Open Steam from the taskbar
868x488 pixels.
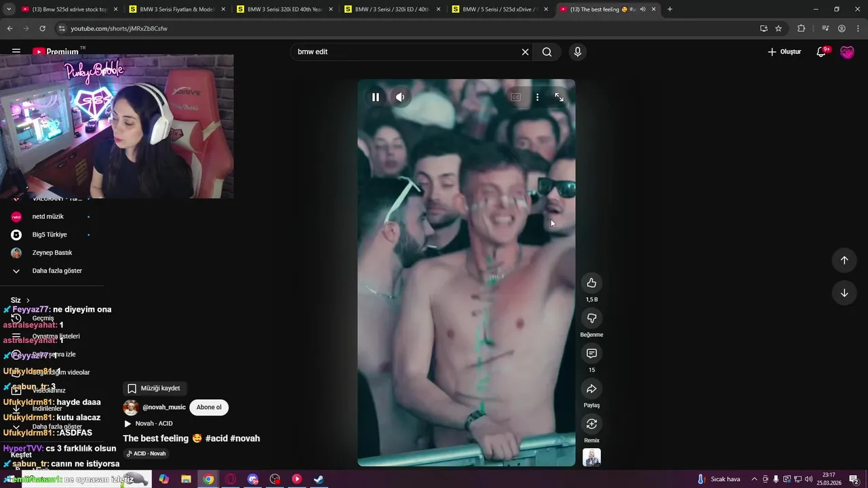coord(318,479)
